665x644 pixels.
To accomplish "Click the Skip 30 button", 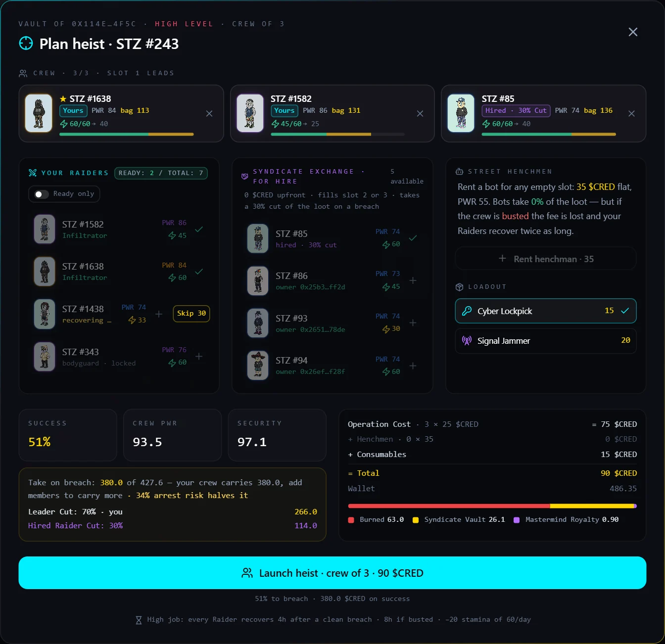I will 191,314.
